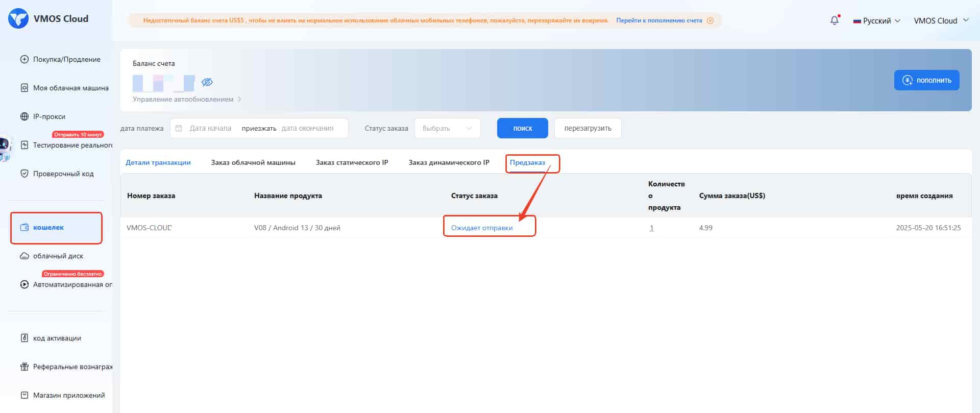Click creation time 2025-05-20 16:51:25
The width and height of the screenshot is (980, 413).
pos(928,228)
